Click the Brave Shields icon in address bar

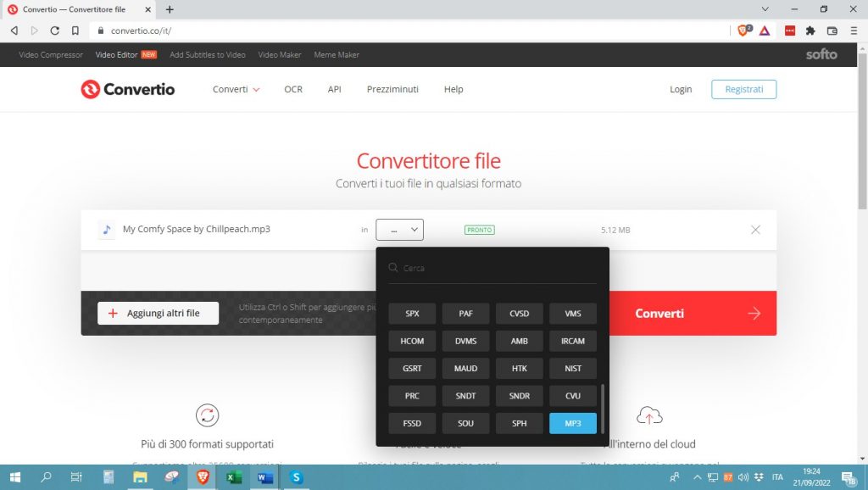coord(744,31)
